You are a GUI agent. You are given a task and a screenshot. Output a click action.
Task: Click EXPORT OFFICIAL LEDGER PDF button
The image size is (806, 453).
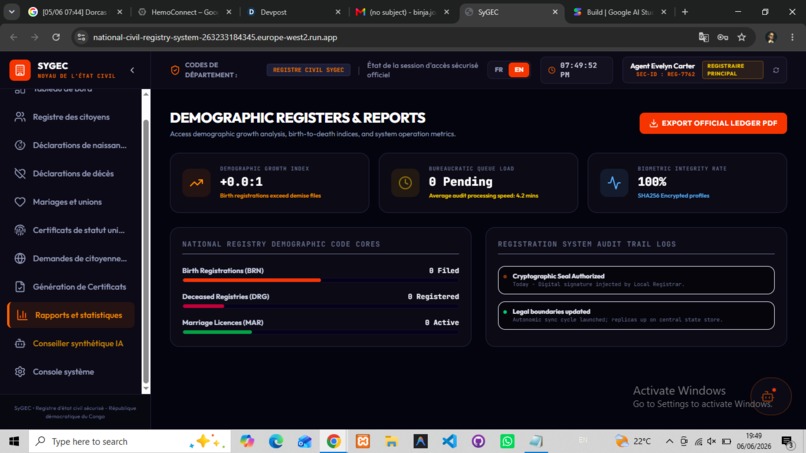click(x=713, y=123)
